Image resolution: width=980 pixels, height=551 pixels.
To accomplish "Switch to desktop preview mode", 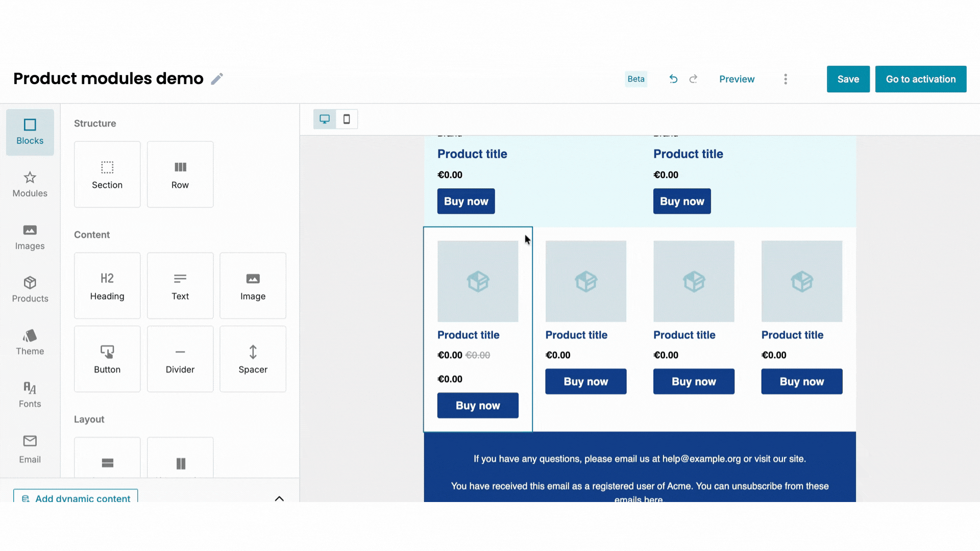I will [x=325, y=118].
